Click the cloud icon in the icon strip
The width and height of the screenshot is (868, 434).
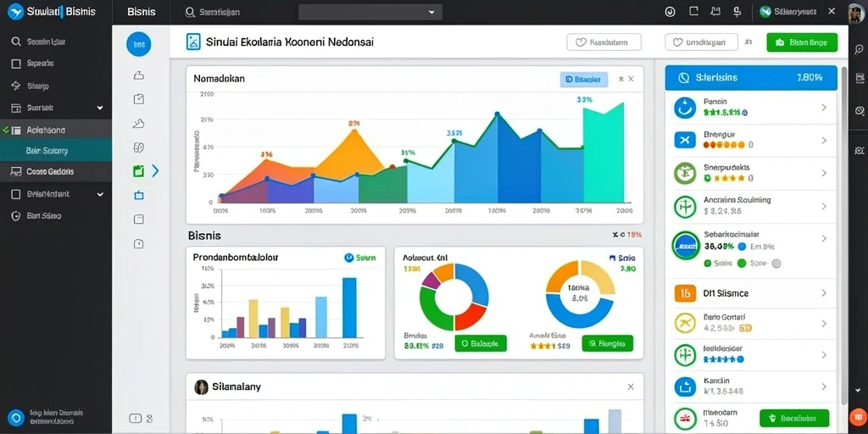coord(139,124)
